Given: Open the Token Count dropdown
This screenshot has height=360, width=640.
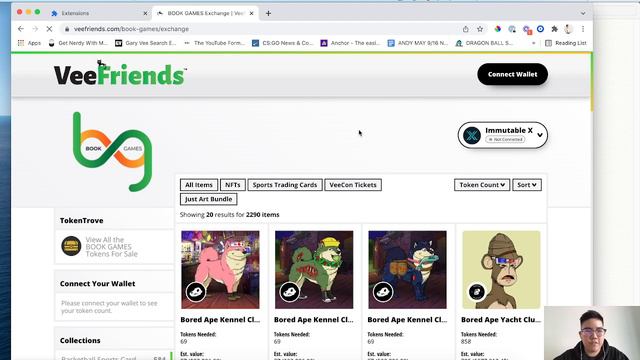Looking at the screenshot, I should point(482,185).
